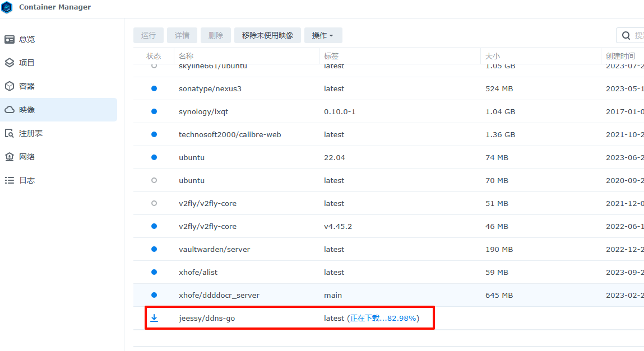Click the 项目 project layers icon
644x351 pixels.
[10, 63]
